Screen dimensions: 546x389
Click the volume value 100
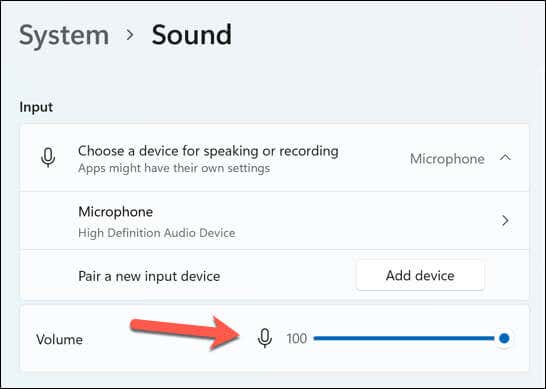297,339
